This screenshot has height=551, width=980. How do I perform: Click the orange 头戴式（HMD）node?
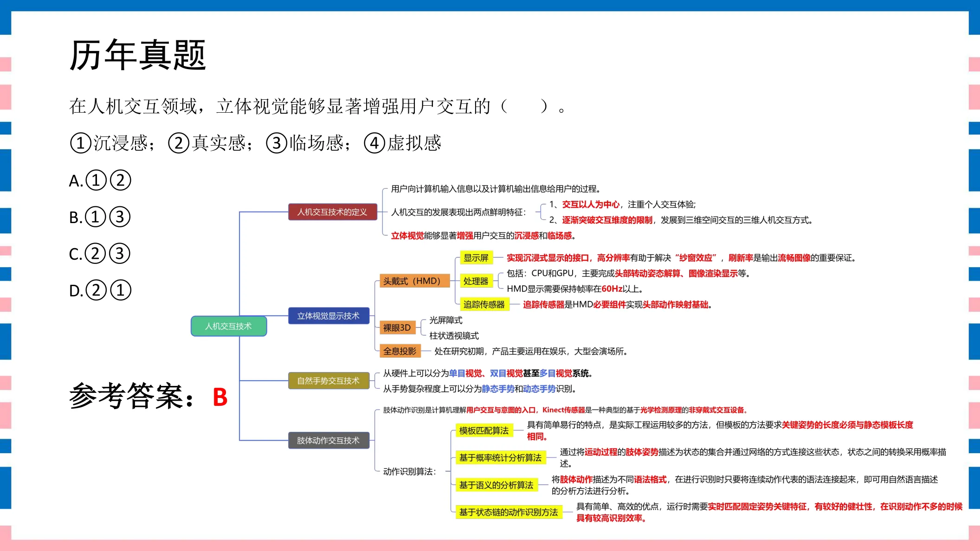tap(414, 281)
